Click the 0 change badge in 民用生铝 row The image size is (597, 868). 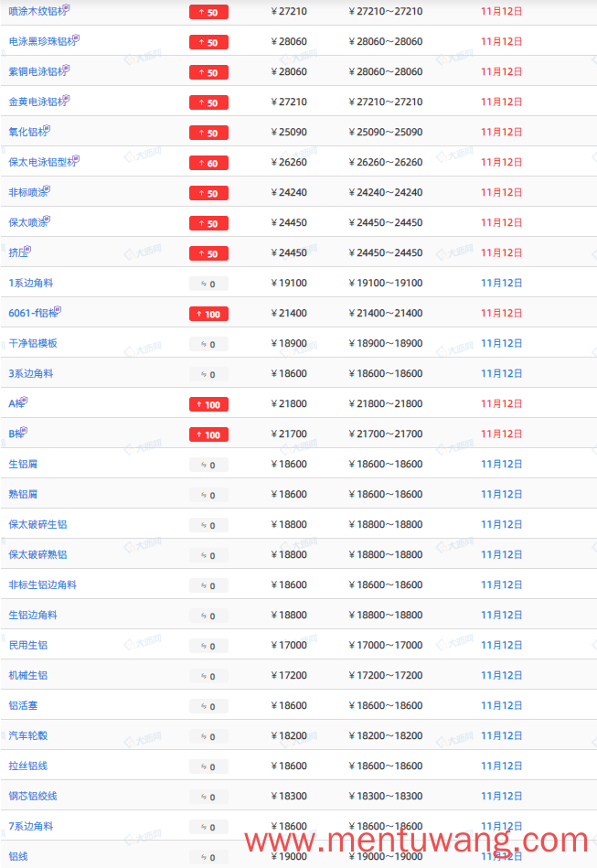click(208, 646)
